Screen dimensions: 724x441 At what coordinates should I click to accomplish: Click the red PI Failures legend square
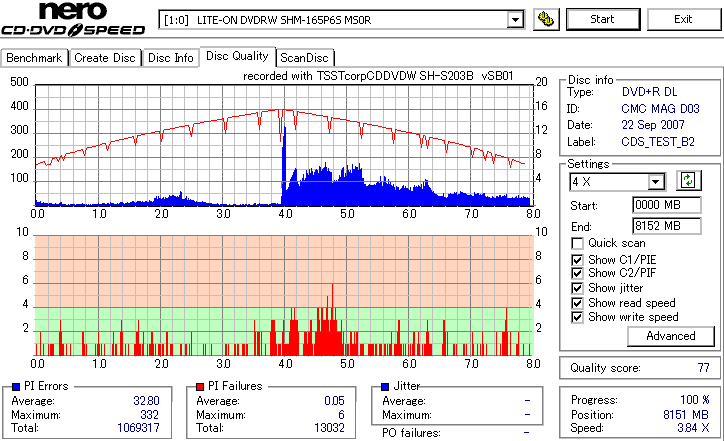tap(200, 387)
